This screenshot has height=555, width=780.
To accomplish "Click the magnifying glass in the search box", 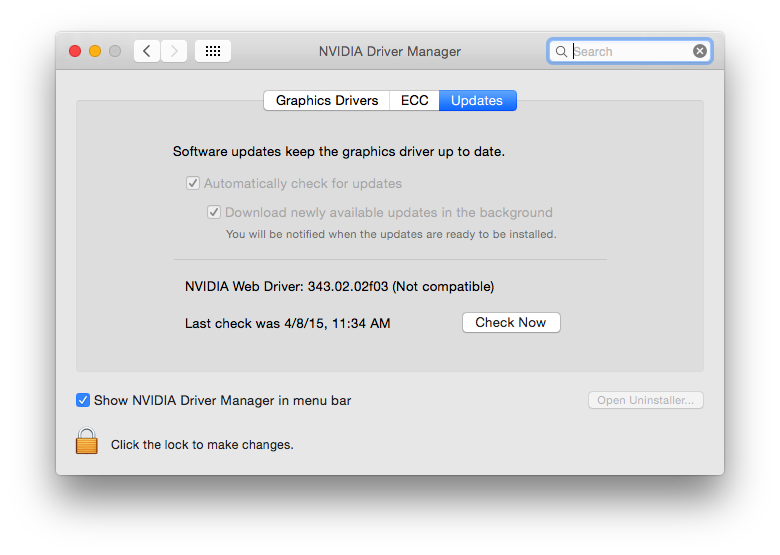I will point(561,51).
